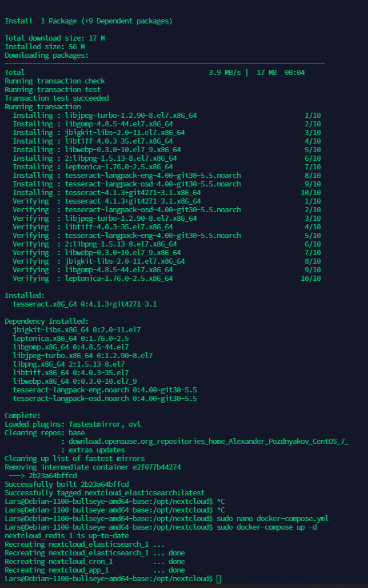Click the 'Install 1 Package' summary line
This screenshot has width=368, height=588.
(89, 21)
